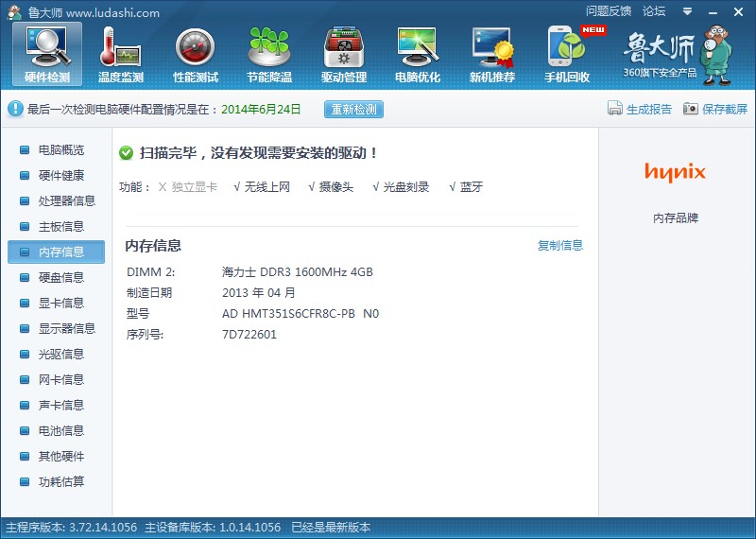The width and height of the screenshot is (756, 539).
Task: Close the 鲁大师 window
Action: click(738, 12)
